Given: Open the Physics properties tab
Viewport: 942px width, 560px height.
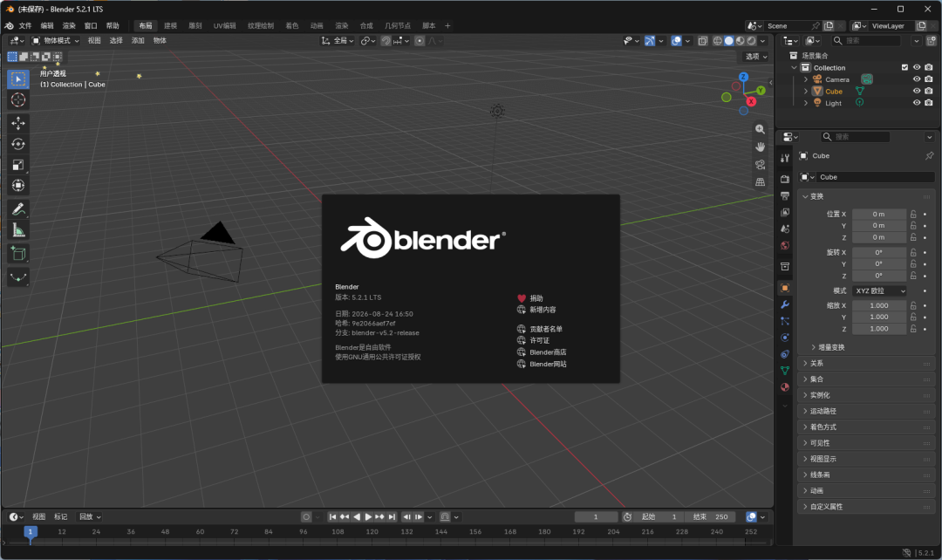Looking at the screenshot, I should tap(785, 338).
